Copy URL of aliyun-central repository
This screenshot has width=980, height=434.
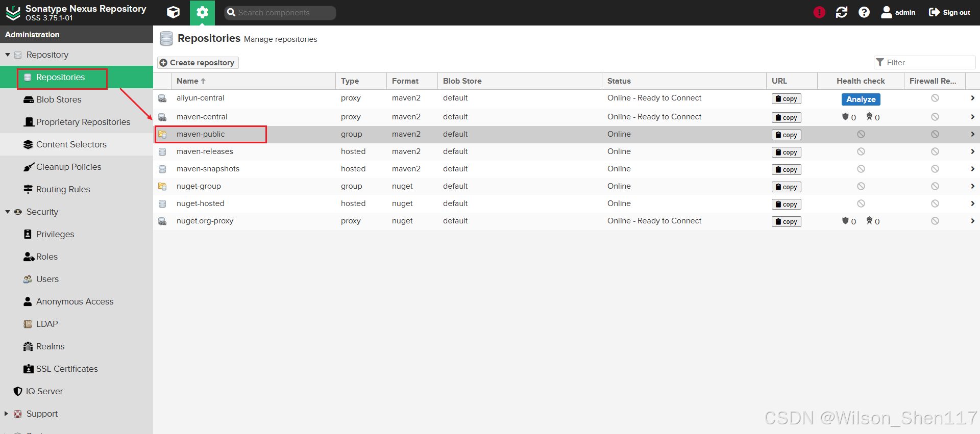click(x=786, y=99)
